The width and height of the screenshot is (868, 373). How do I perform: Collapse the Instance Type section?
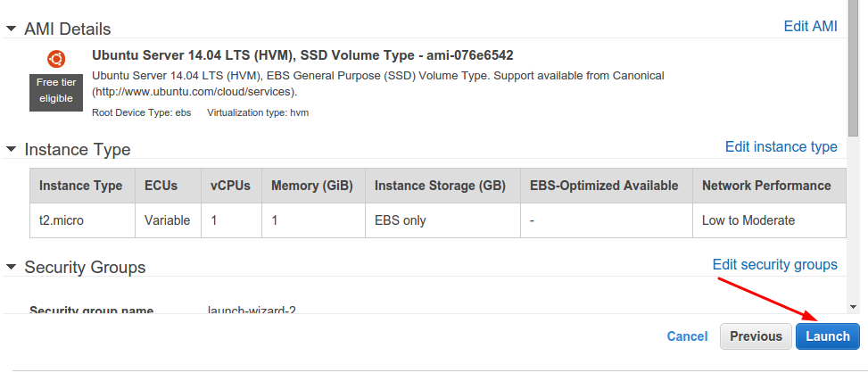click(11, 149)
